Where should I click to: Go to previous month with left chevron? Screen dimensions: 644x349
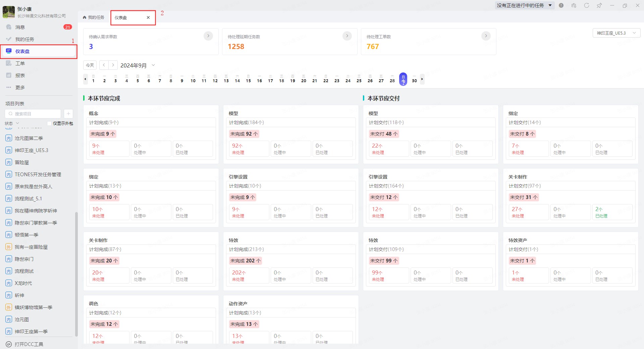click(104, 65)
